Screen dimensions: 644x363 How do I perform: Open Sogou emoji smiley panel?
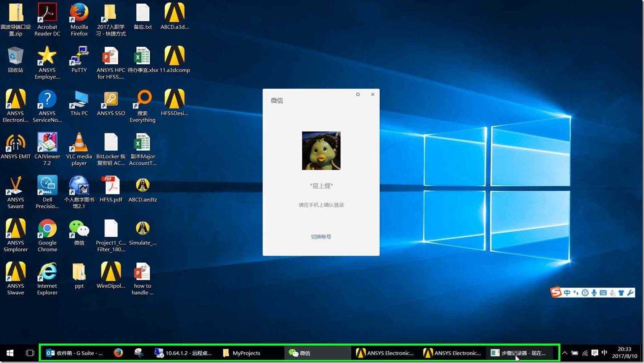click(585, 293)
